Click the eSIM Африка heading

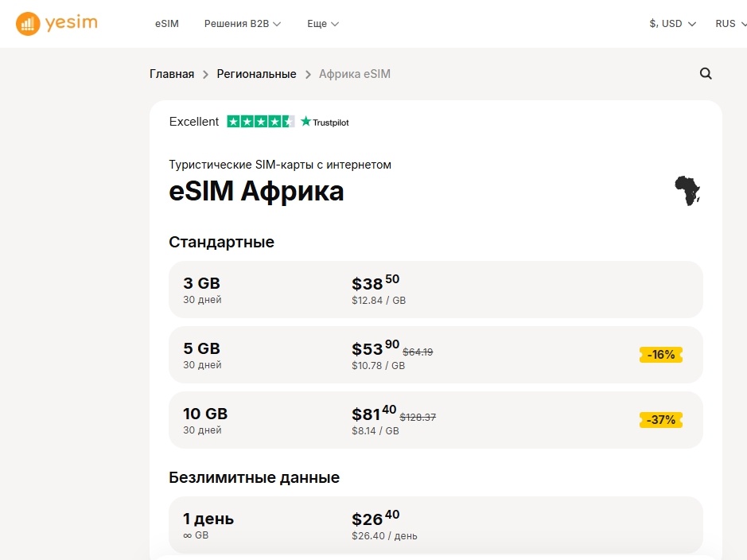pos(256,192)
